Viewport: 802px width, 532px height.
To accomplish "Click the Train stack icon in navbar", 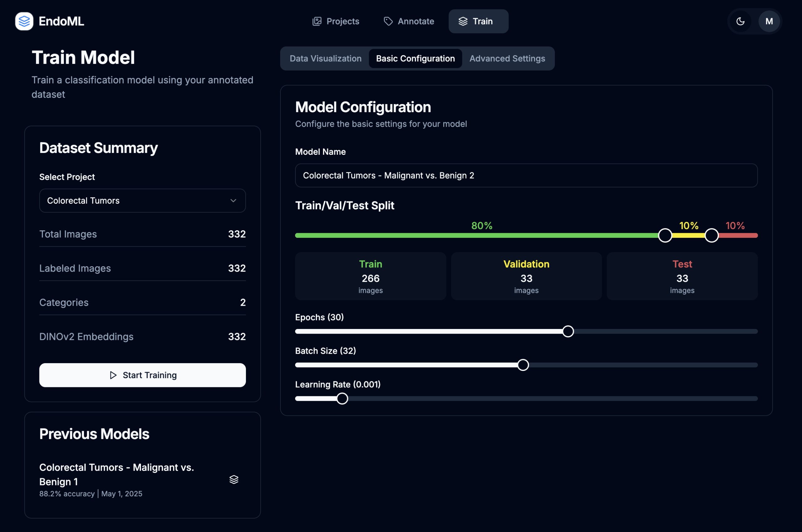I will click(463, 21).
